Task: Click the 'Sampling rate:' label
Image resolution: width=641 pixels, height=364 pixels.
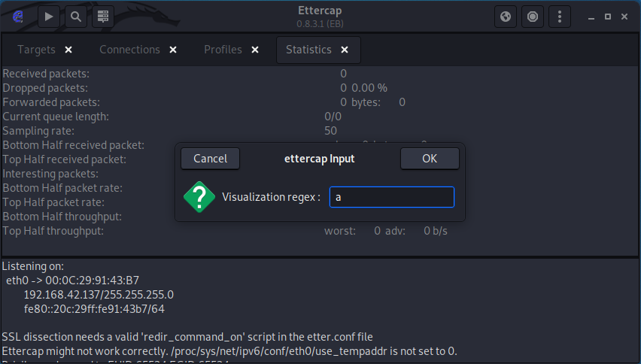Action: (38, 131)
